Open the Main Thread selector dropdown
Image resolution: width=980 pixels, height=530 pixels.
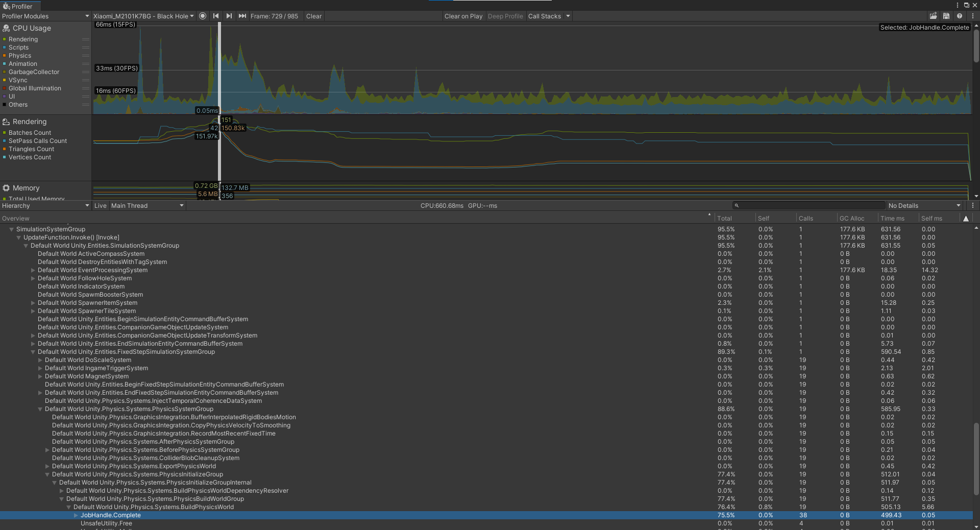[x=147, y=206]
